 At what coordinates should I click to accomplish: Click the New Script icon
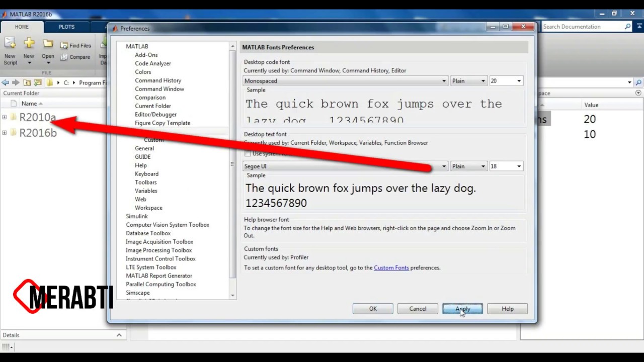10,44
